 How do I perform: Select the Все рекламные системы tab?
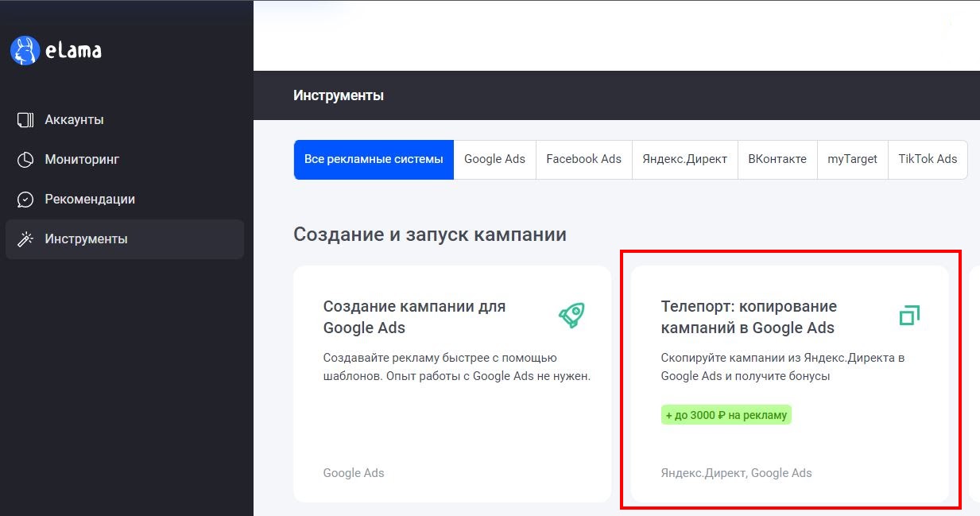click(x=373, y=159)
